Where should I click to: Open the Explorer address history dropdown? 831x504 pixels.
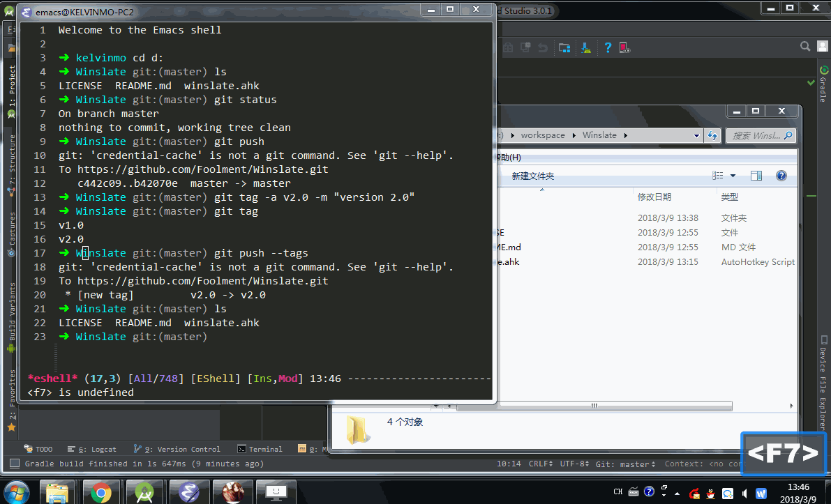[x=697, y=135]
